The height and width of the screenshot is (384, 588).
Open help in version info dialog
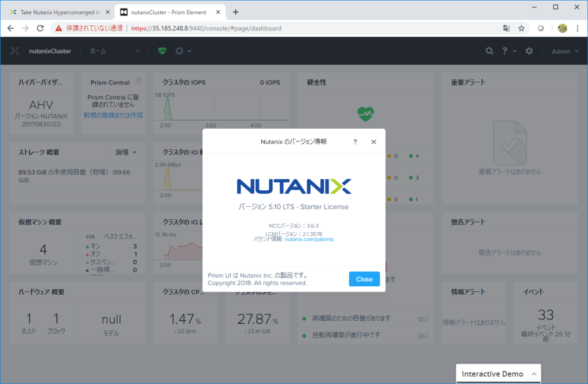coord(355,142)
